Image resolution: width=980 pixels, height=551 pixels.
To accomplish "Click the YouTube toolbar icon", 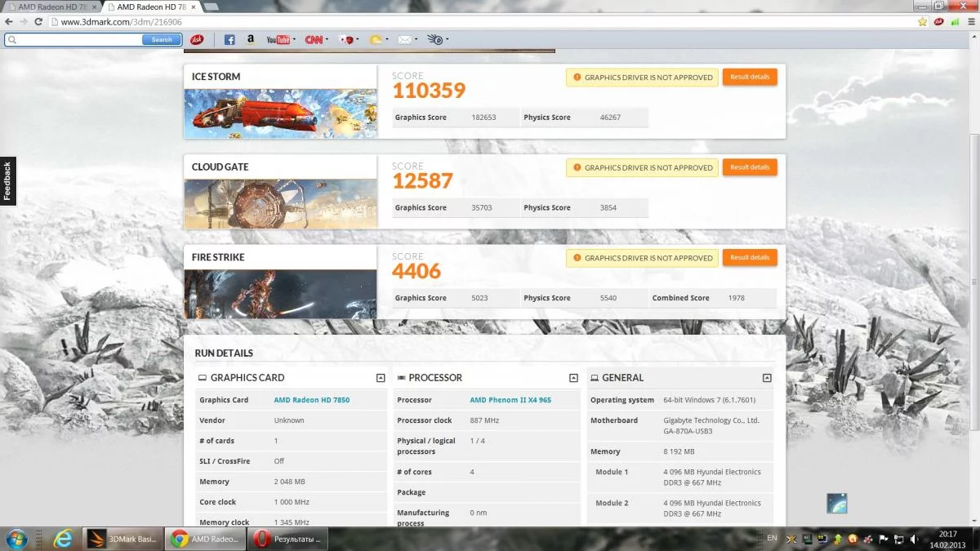I will tap(277, 39).
